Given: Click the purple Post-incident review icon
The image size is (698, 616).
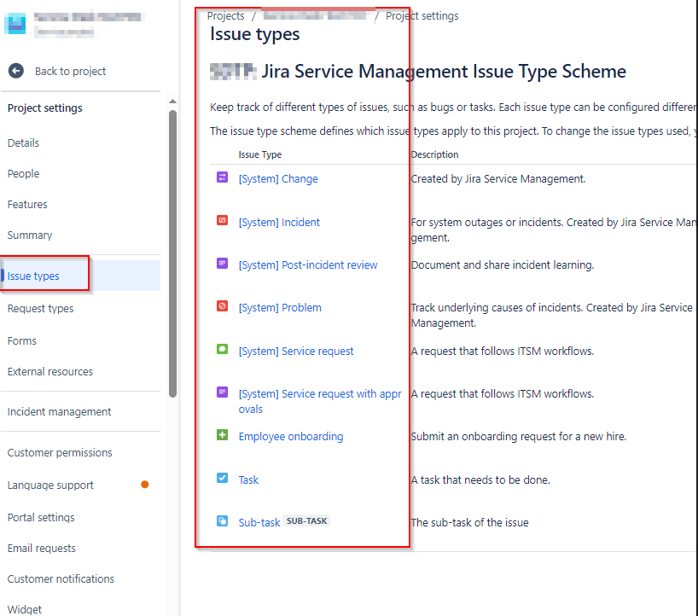Looking at the screenshot, I should point(222,264).
